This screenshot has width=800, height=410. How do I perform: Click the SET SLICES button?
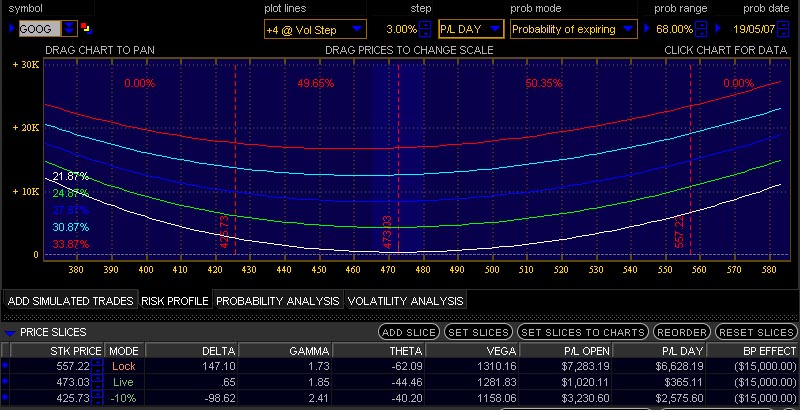pyautogui.click(x=478, y=332)
